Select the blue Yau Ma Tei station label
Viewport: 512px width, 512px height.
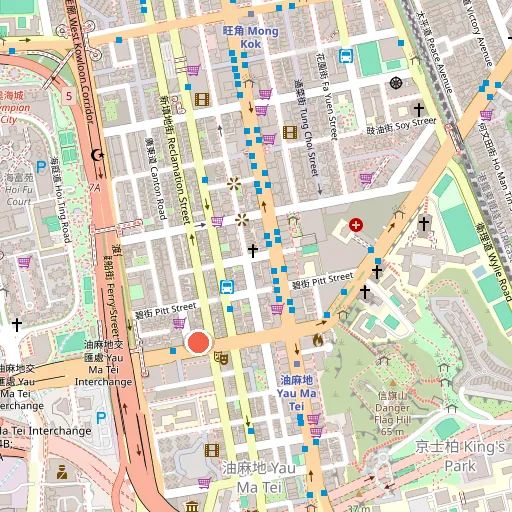click(296, 393)
